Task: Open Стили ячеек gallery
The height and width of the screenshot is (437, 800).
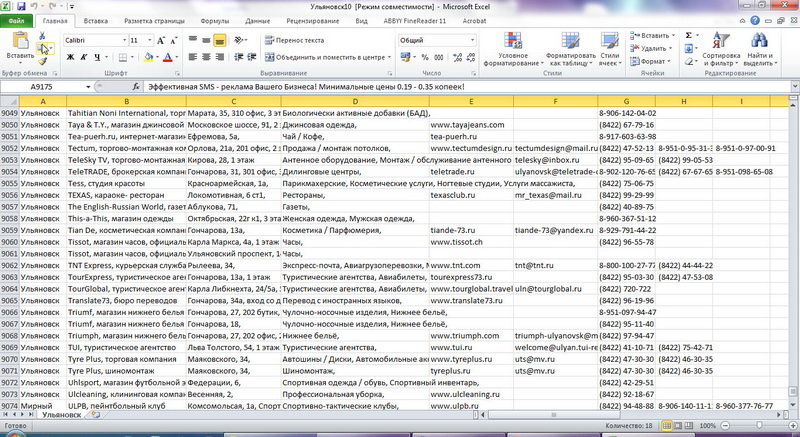Action: point(610,49)
